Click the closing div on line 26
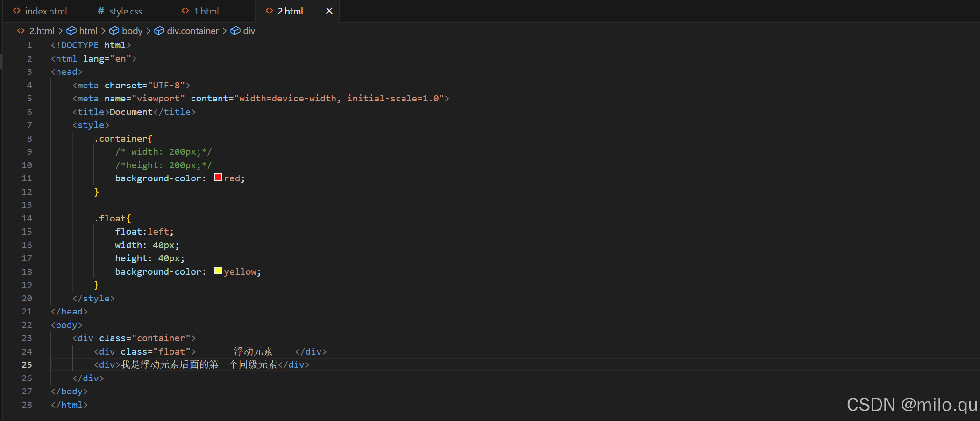980x421 pixels. pos(88,378)
